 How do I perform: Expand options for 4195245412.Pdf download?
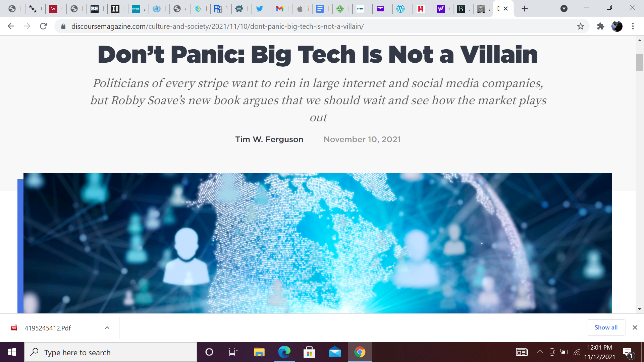click(x=107, y=328)
